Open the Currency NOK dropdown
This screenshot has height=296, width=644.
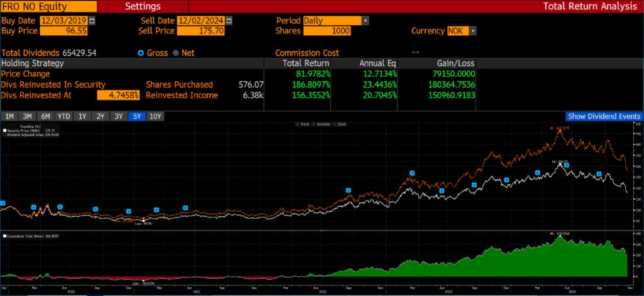pos(458,31)
